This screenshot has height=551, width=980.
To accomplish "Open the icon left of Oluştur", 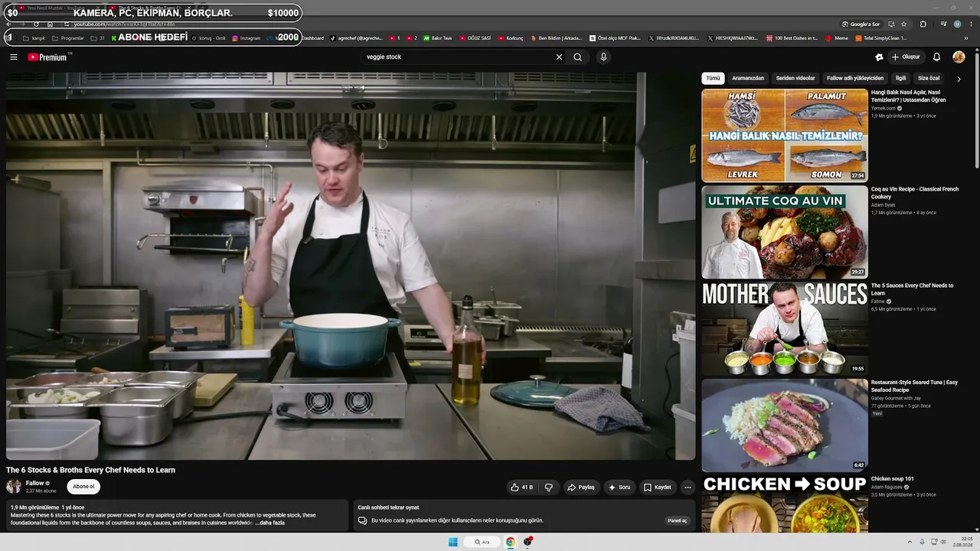I will pyautogui.click(x=879, y=57).
